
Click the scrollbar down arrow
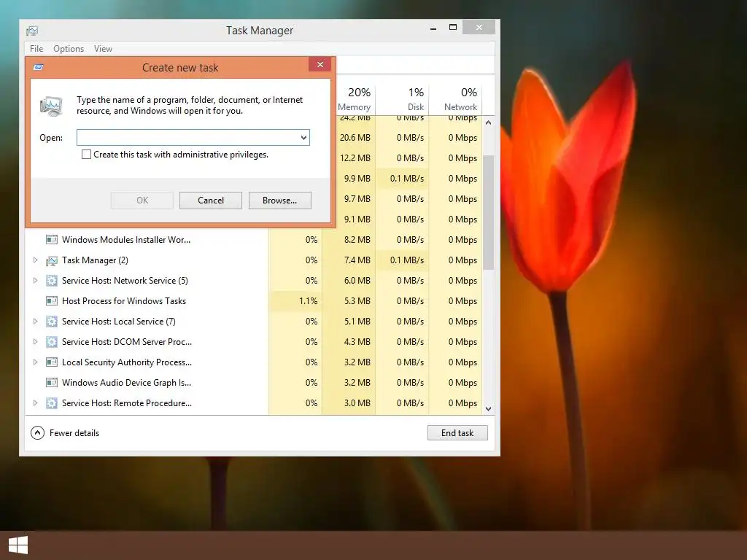488,409
